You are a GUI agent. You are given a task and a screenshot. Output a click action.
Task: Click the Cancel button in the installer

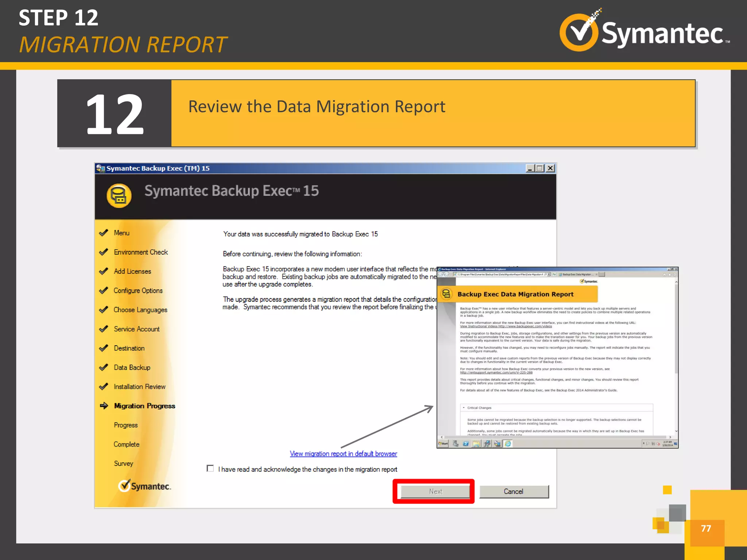click(514, 491)
